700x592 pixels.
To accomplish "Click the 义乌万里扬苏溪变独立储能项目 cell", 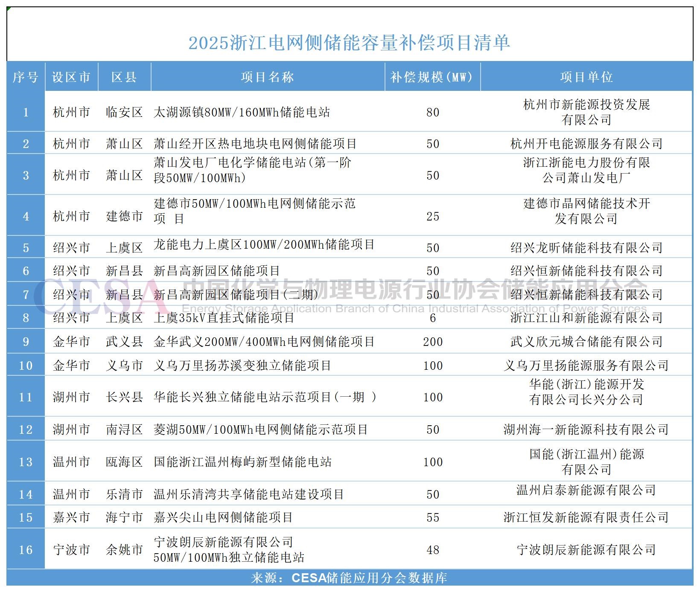I will tap(242, 366).
